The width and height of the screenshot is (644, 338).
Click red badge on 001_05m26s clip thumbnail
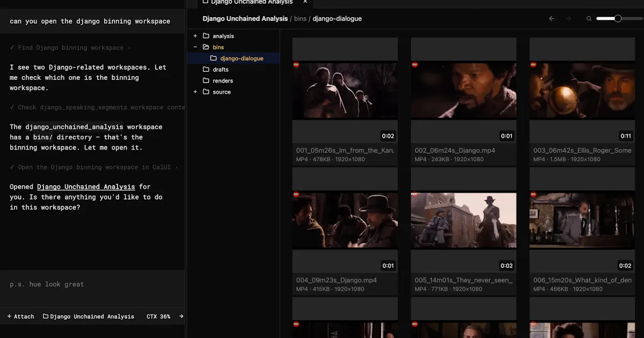point(296,65)
